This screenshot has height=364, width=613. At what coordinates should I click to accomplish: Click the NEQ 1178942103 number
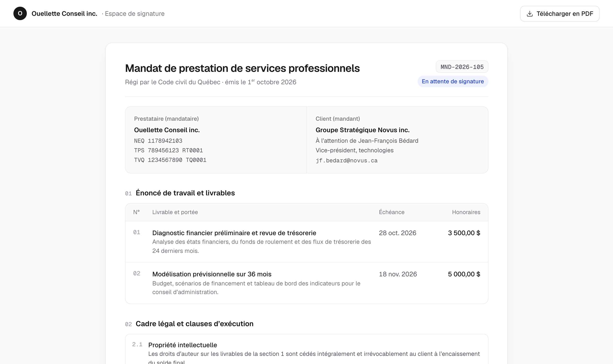tap(158, 141)
